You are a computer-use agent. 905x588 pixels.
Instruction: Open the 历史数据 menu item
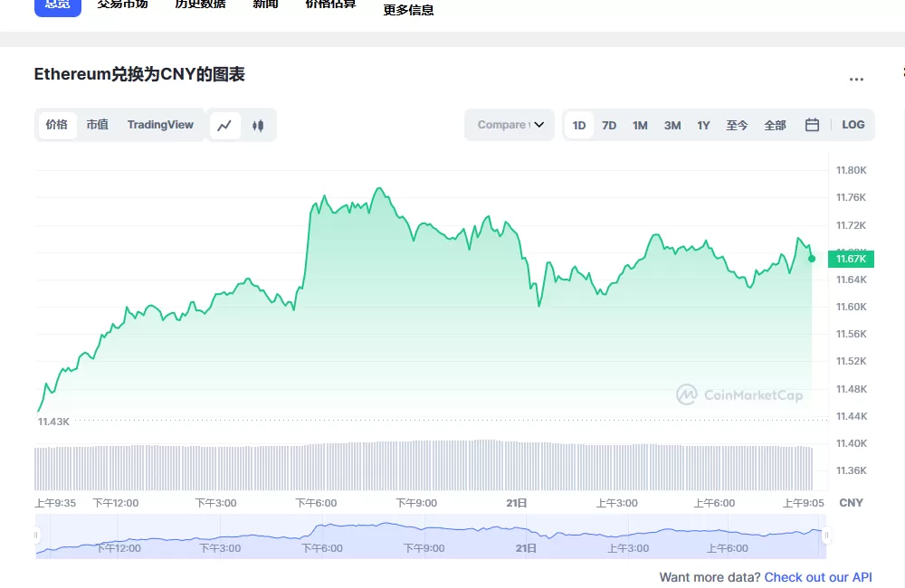[x=199, y=5]
